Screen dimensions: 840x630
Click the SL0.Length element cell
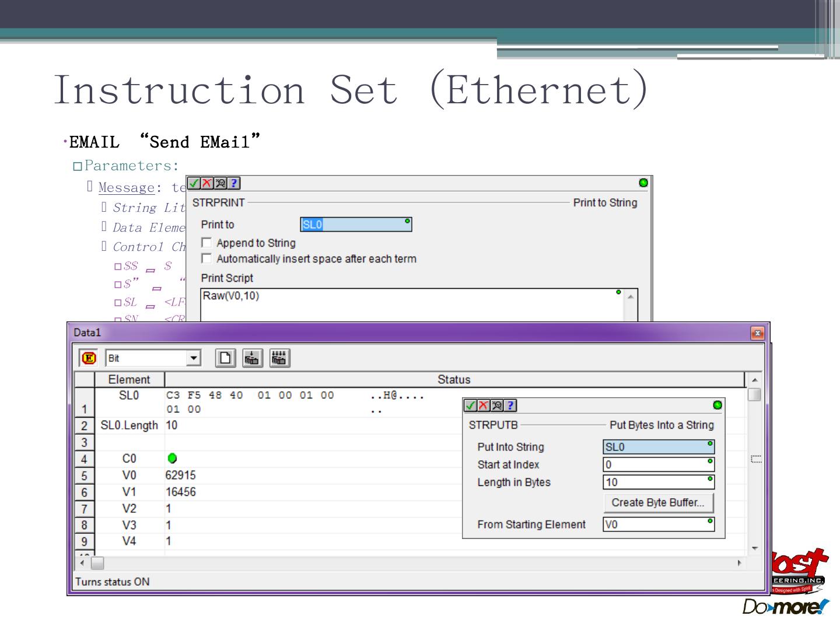(x=129, y=426)
